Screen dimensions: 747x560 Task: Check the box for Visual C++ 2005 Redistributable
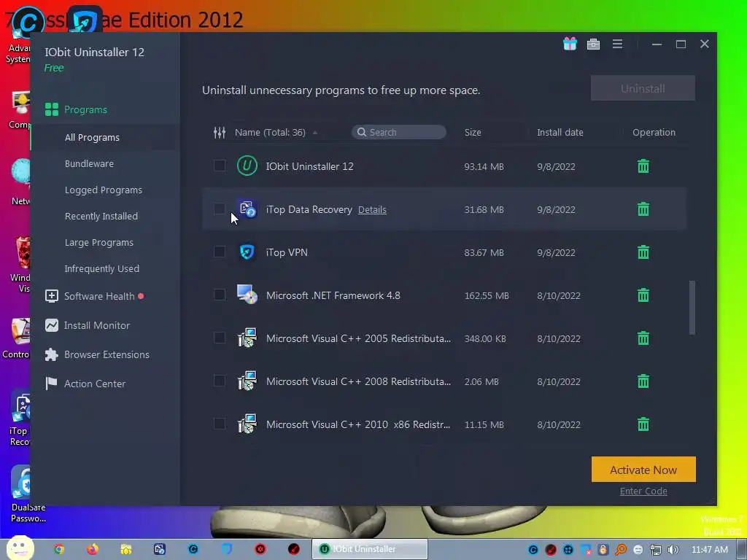pyautogui.click(x=219, y=338)
